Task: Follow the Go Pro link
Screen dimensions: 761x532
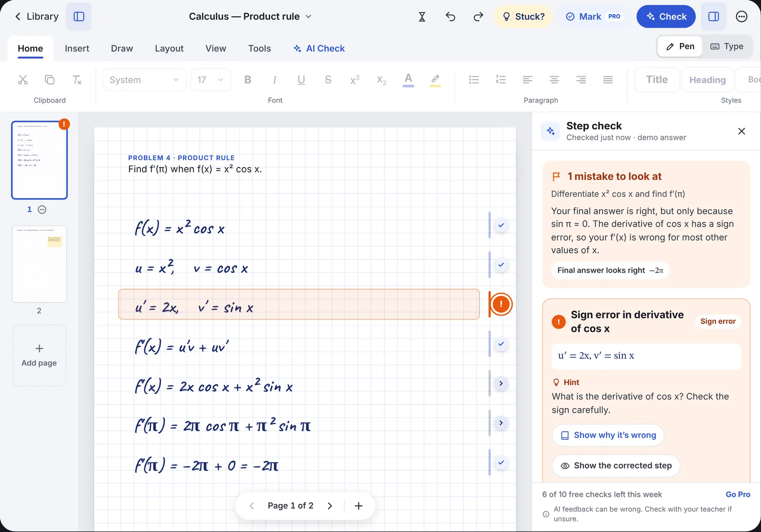Action: coord(738,494)
